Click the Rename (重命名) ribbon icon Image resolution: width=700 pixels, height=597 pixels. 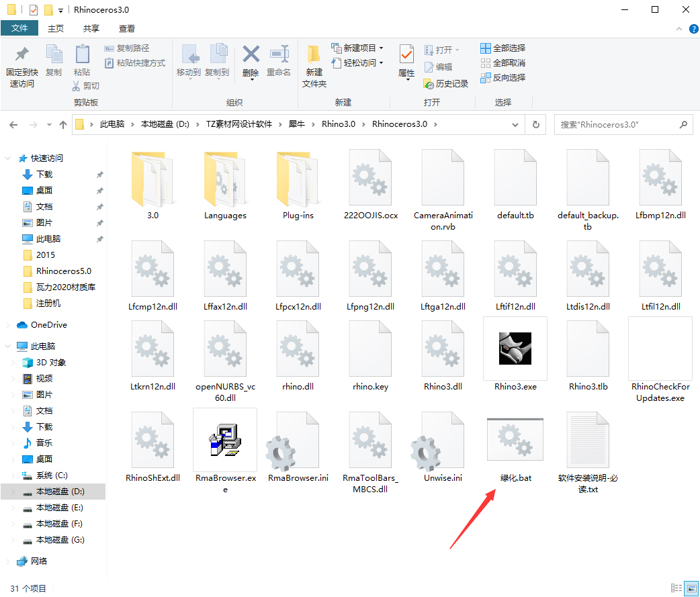(279, 60)
